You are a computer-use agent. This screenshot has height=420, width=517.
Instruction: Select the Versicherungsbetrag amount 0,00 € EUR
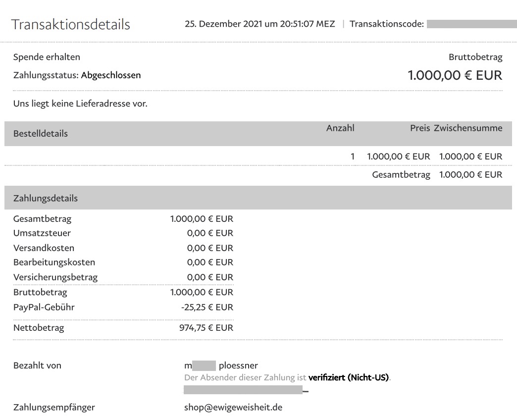point(210,277)
